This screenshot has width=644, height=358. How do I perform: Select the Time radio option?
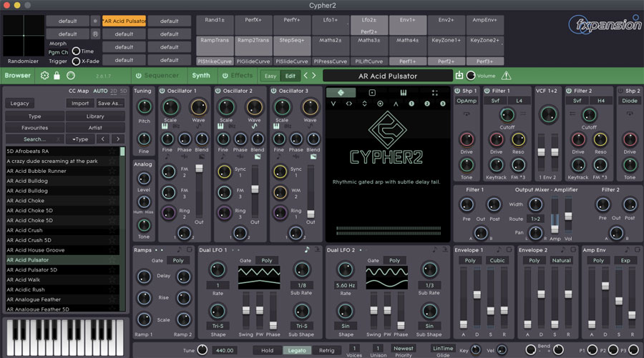76,51
